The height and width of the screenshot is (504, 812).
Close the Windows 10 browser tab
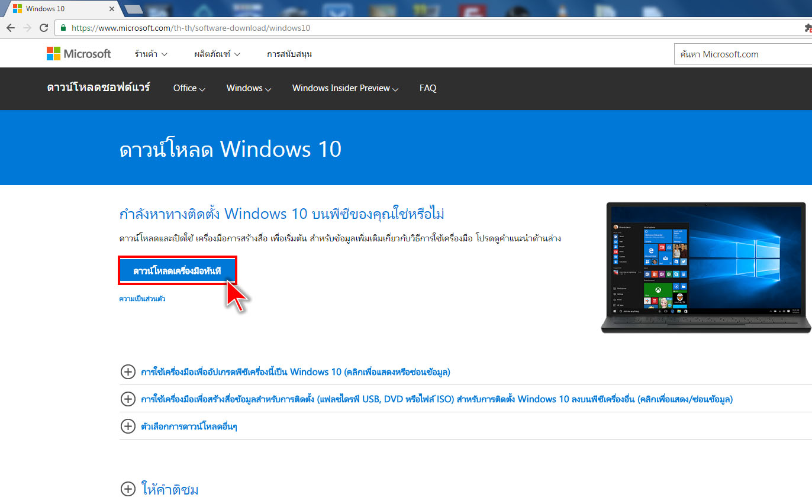coord(112,9)
